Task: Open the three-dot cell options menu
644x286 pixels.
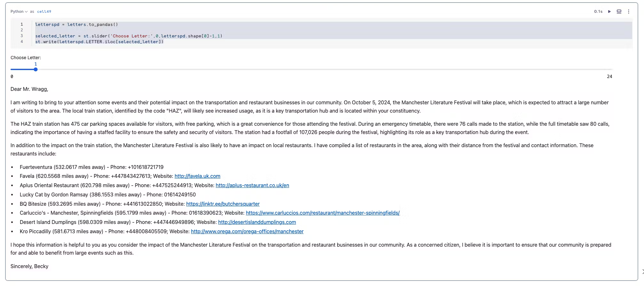Action: click(629, 12)
